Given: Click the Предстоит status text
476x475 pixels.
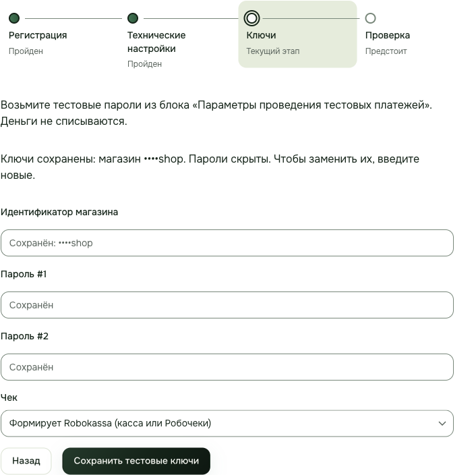Looking at the screenshot, I should click(x=386, y=51).
